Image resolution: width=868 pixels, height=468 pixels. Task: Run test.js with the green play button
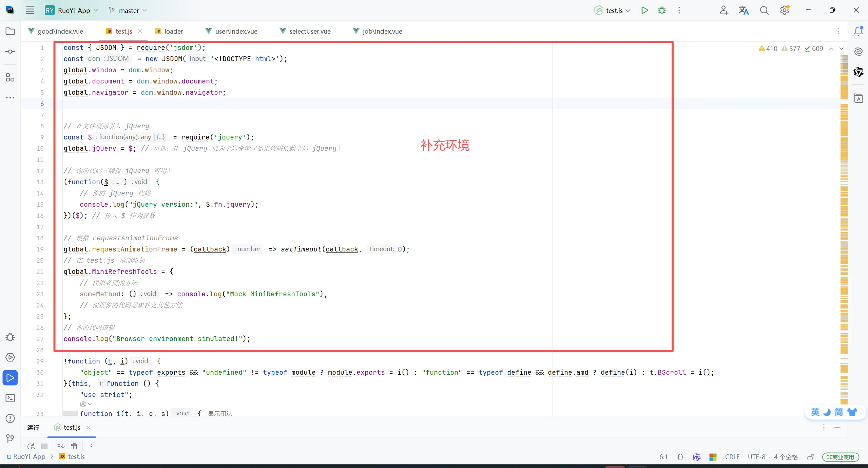(644, 10)
